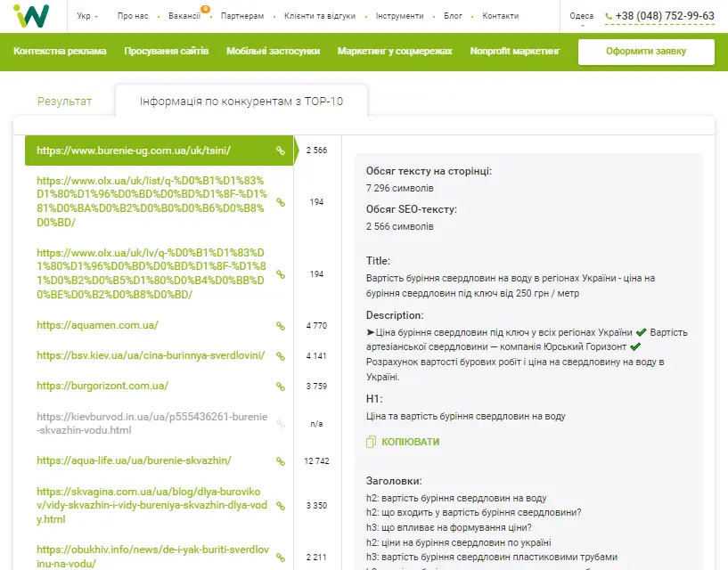Open the Контакти menu item
Viewport: 728px width, 570px height.
(501, 16)
